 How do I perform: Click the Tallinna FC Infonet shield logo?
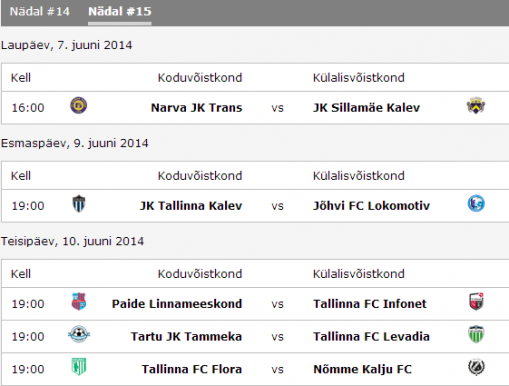476,301
